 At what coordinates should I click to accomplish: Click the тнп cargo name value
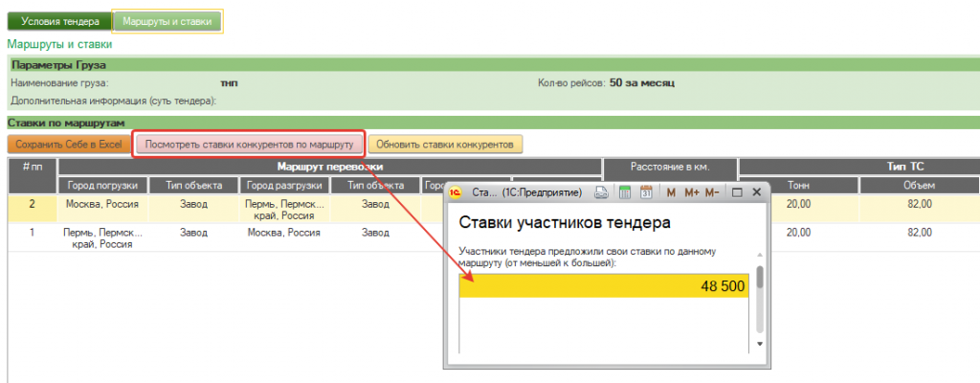pos(230,83)
